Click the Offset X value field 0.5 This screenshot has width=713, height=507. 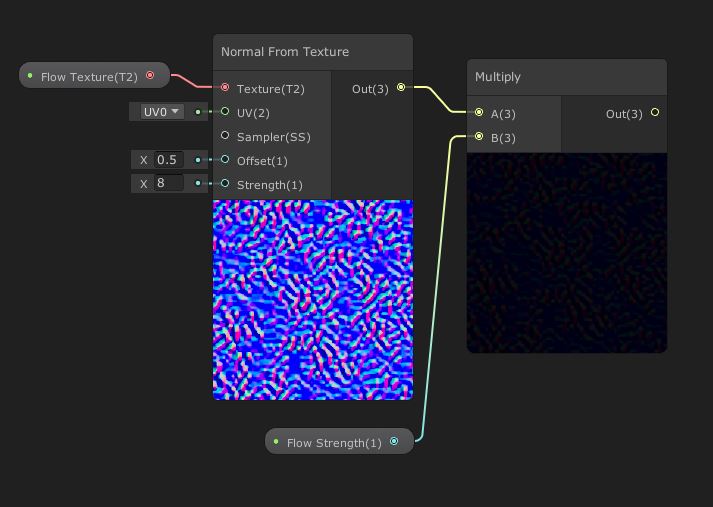167,160
